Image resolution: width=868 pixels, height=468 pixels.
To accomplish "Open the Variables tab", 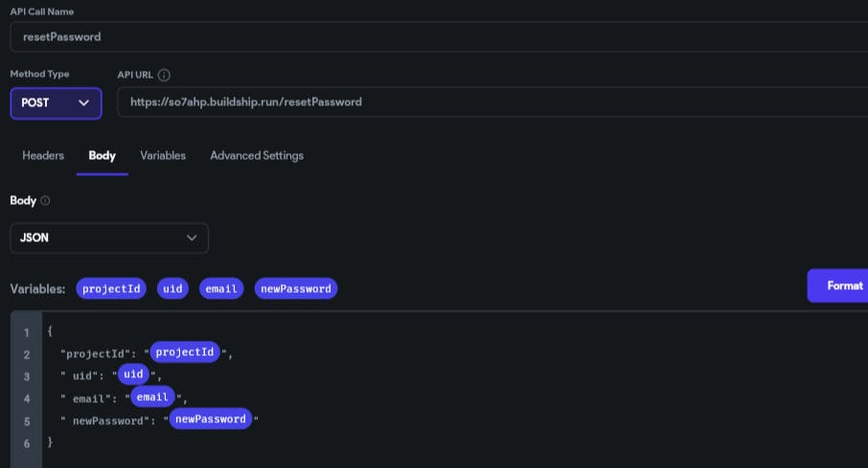I will point(163,155).
